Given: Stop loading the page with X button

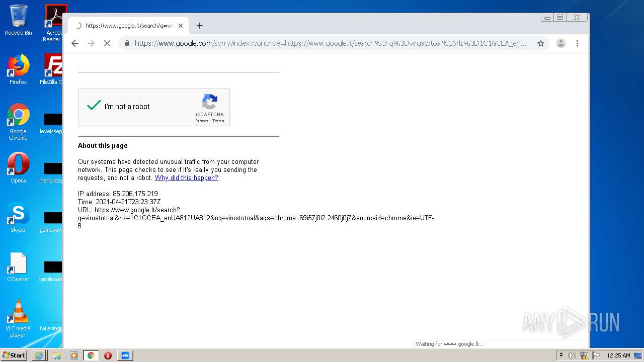Looking at the screenshot, I should coord(107,43).
